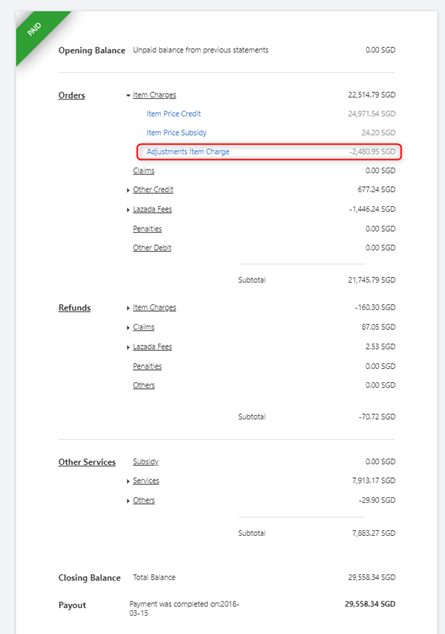The height and width of the screenshot is (634, 445).
Task: Select the 2.53 SGD refund Lazada Fees amount
Action: click(381, 347)
